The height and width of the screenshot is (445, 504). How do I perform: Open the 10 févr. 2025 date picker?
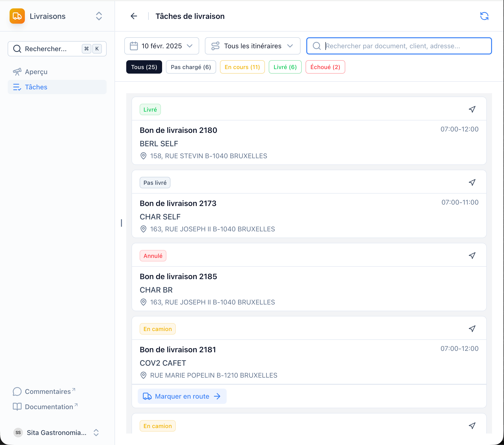tap(162, 46)
